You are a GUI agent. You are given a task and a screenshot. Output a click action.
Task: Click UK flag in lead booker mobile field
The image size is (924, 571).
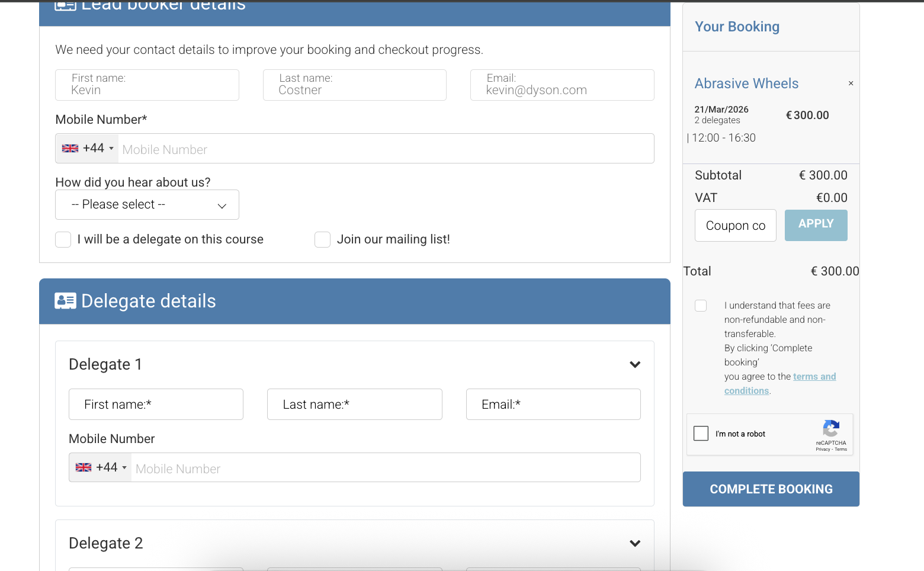click(x=70, y=149)
